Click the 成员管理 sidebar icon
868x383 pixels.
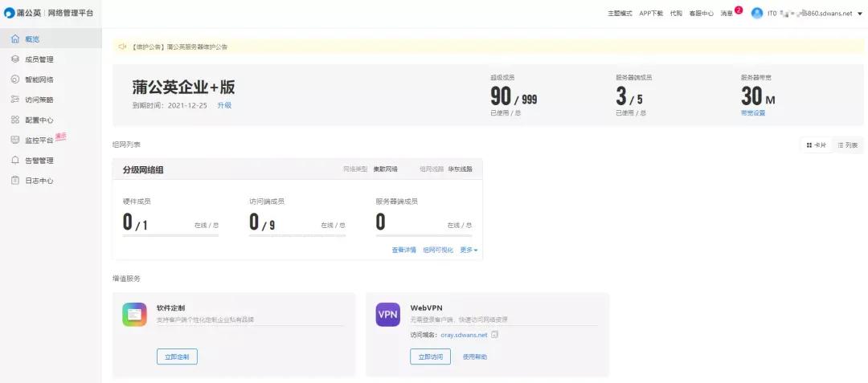[x=15, y=59]
